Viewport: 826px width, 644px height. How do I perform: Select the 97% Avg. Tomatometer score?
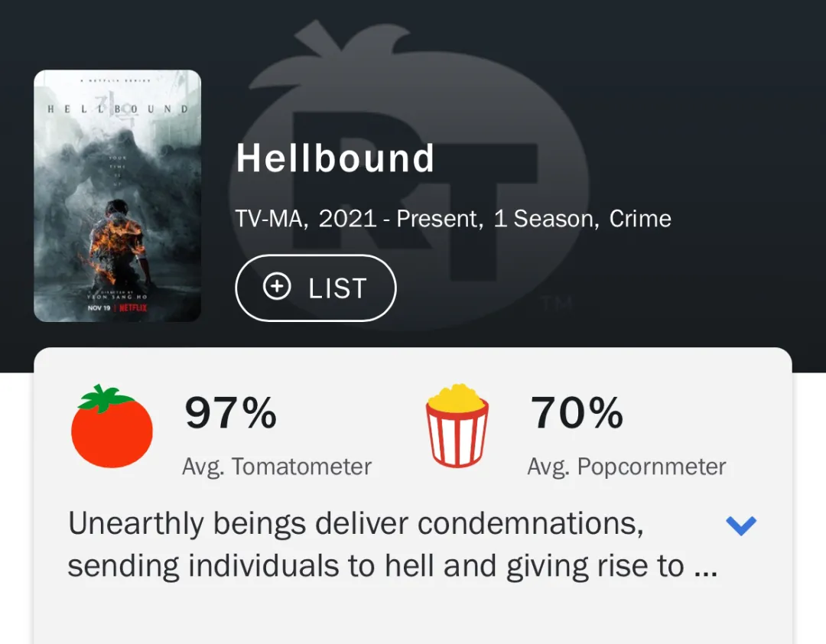(231, 413)
